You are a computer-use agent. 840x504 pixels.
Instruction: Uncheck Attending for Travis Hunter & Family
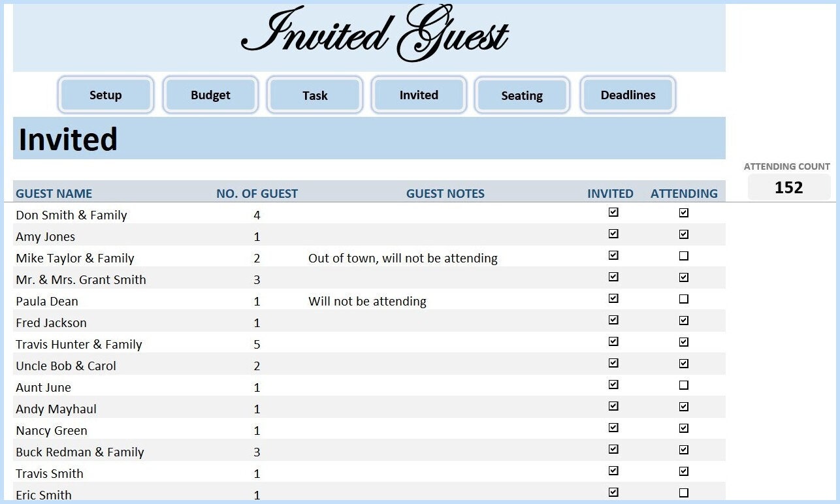(684, 342)
